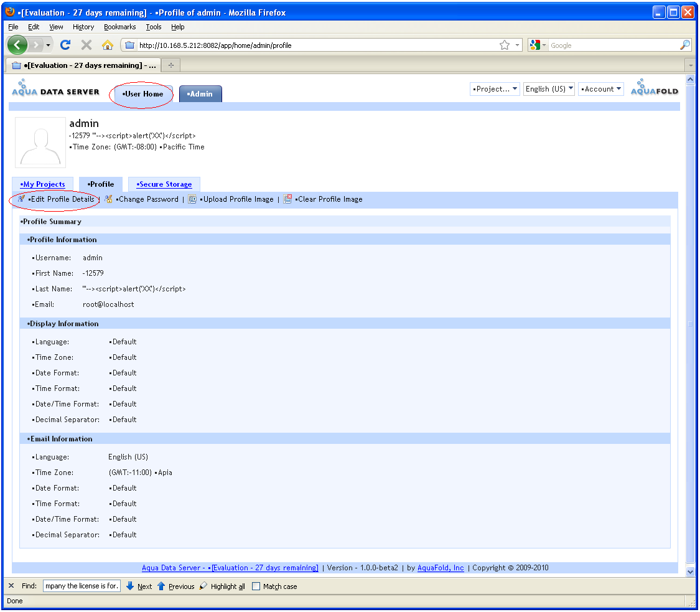The width and height of the screenshot is (700, 612).
Task: Click the AquaFold logo
Action: pyautogui.click(x=655, y=88)
